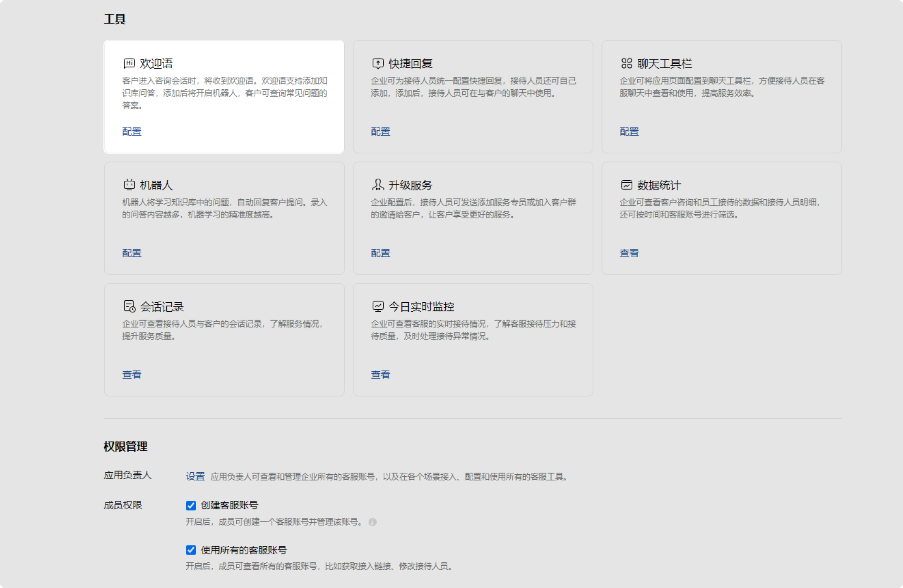Select the 快捷回复 card title

point(411,63)
